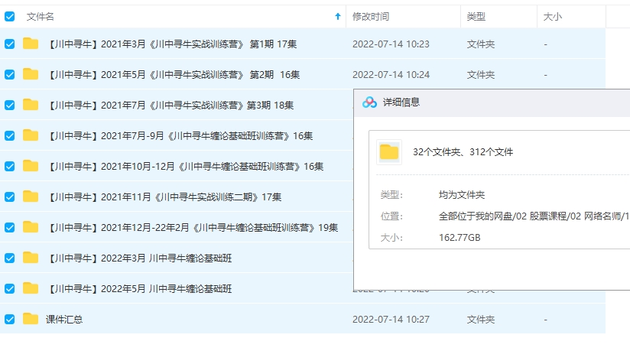The height and width of the screenshot is (364, 630).
Task: Sort by 类型 column header
Action: (476, 17)
